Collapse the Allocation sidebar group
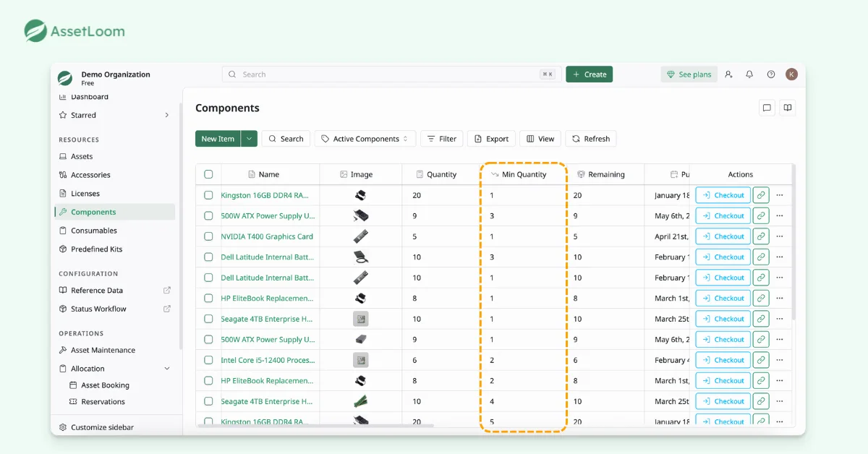This screenshot has width=868, height=454. tap(167, 369)
